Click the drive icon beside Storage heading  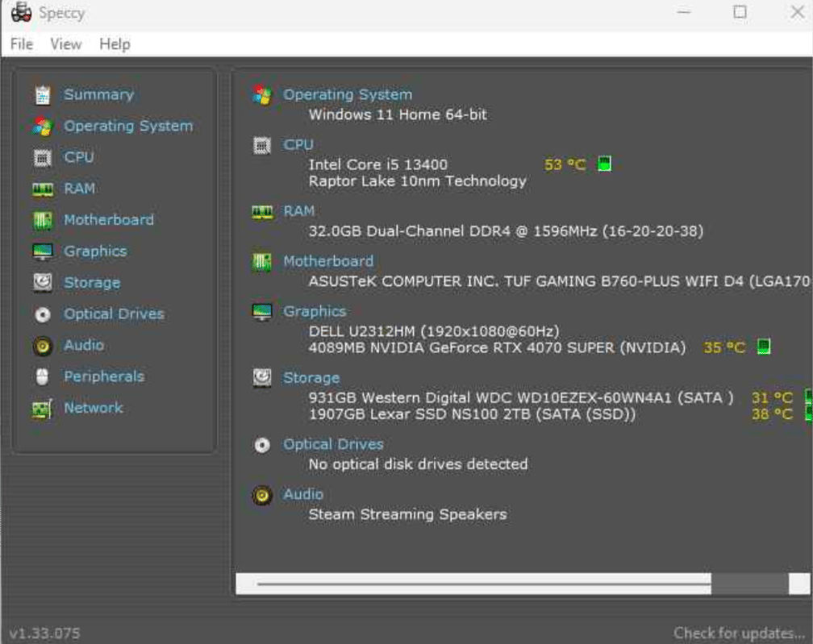pyautogui.click(x=262, y=378)
